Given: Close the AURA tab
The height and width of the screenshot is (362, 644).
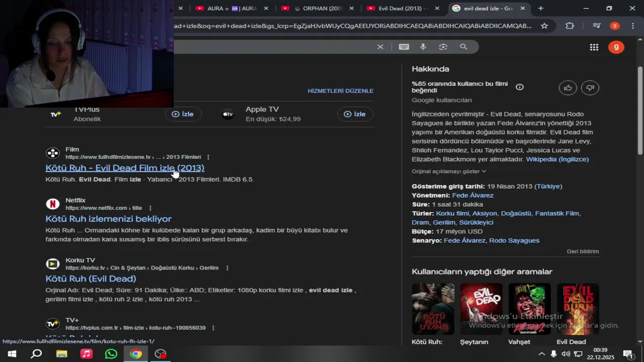Looking at the screenshot, I should point(266,9).
